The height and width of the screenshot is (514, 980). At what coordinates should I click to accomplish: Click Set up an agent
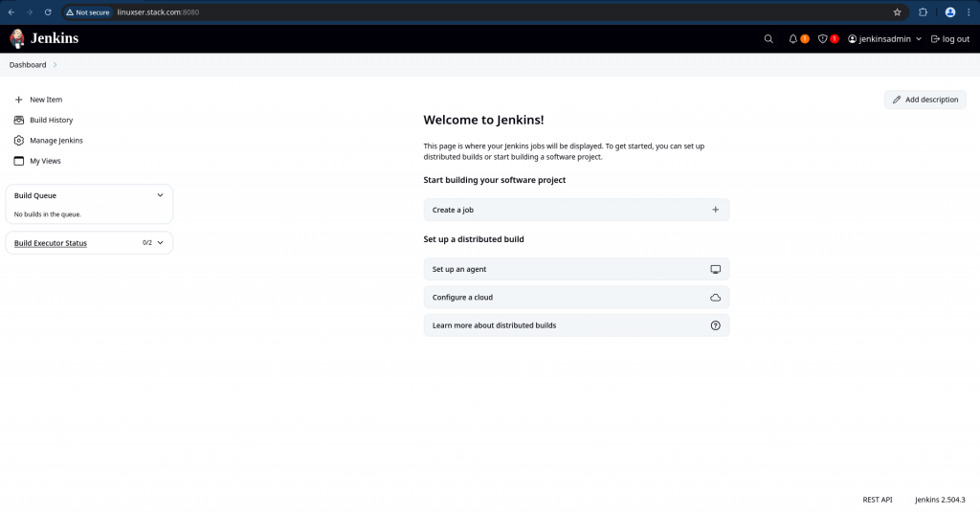[x=576, y=269]
